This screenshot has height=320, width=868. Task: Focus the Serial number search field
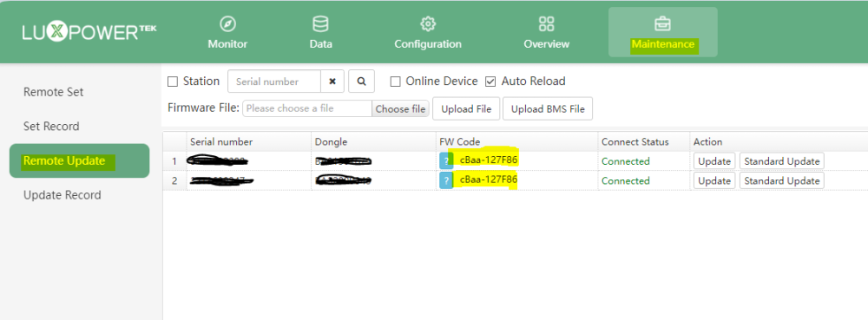[274, 82]
